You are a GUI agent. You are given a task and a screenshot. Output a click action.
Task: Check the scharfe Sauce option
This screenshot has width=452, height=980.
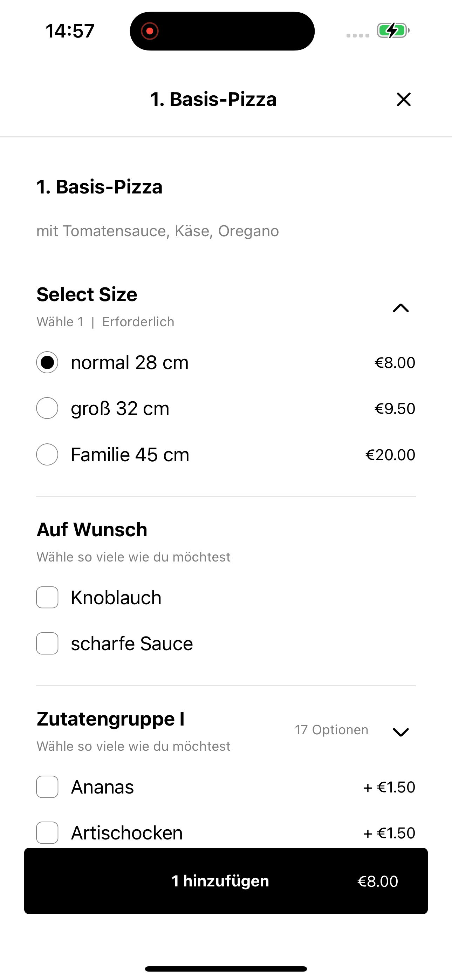47,643
